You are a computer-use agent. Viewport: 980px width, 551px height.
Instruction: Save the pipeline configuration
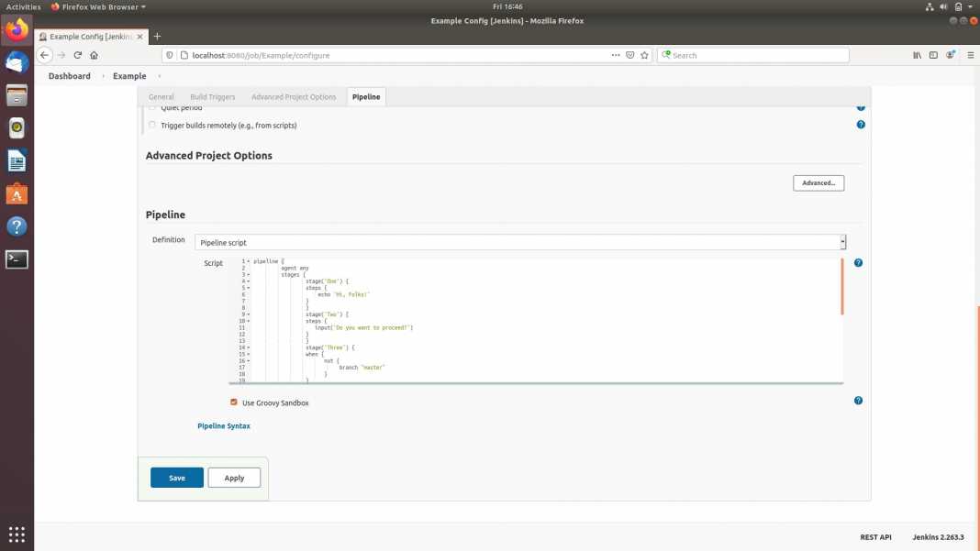tap(176, 477)
